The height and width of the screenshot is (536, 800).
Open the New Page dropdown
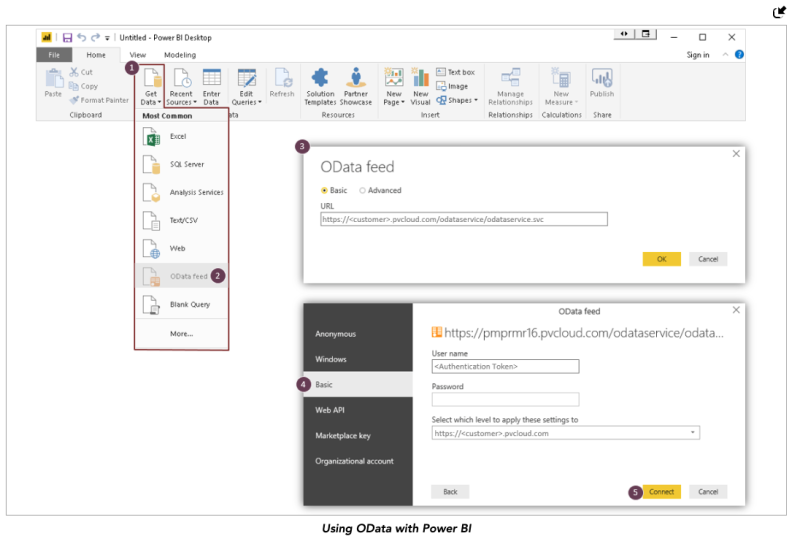coord(394,87)
